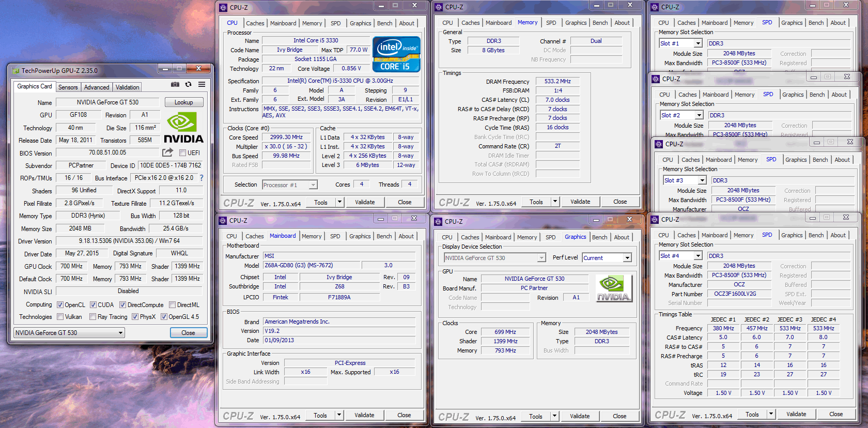The width and height of the screenshot is (868, 428).
Task: Open Caches tab in CPU-Z processor window
Action: (x=255, y=23)
